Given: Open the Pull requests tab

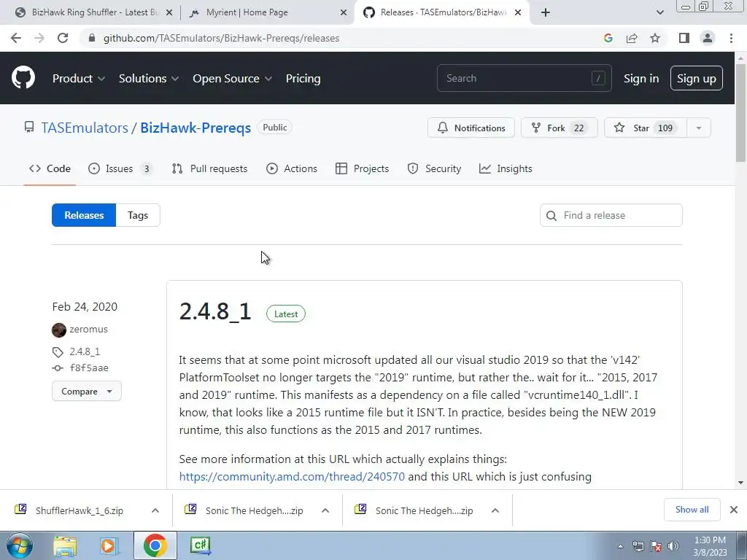Looking at the screenshot, I should 209,168.
